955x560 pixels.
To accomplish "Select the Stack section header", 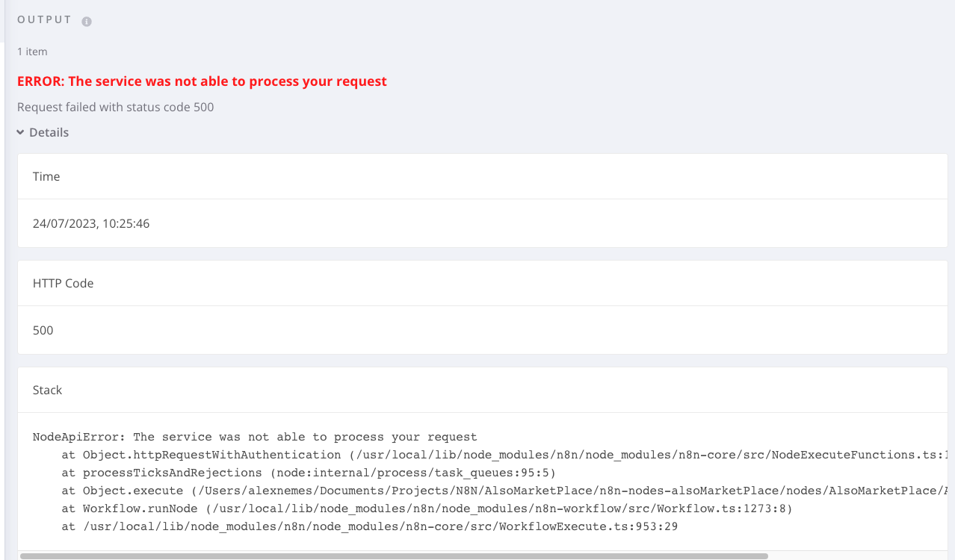I will (48, 390).
